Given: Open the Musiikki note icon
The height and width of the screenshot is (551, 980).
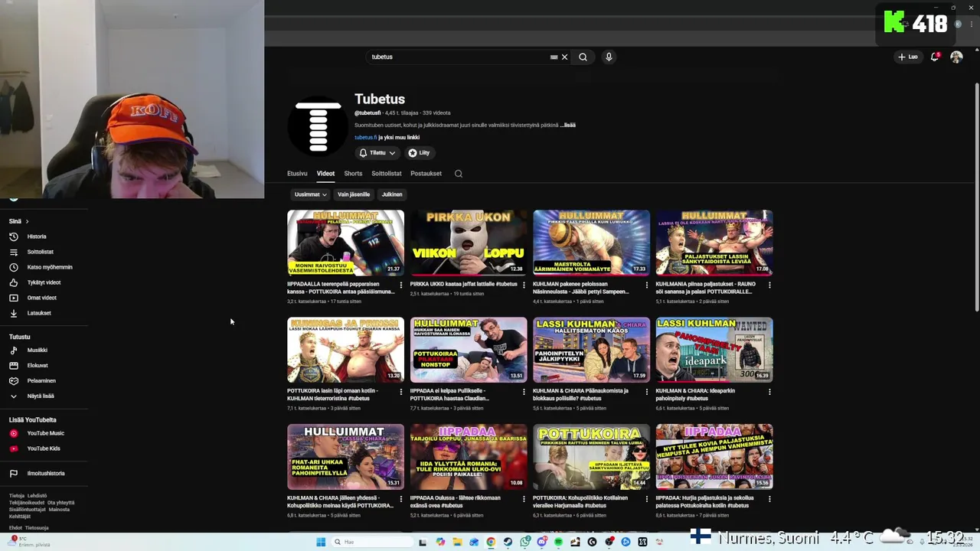Looking at the screenshot, I should 13,350.
